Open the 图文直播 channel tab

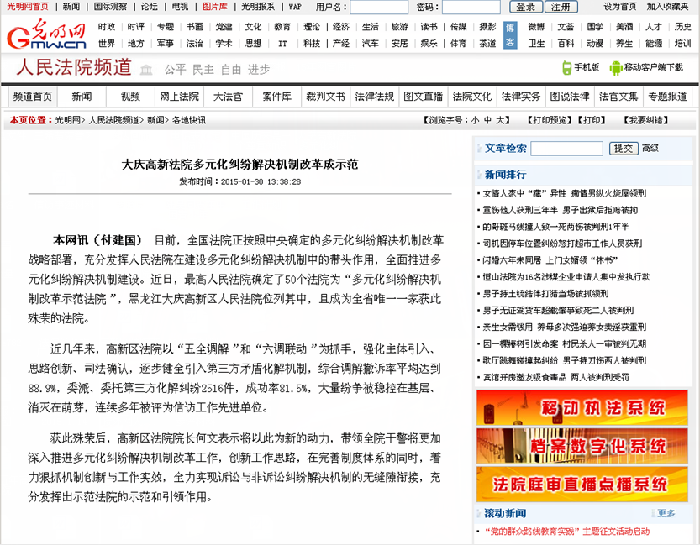423,97
